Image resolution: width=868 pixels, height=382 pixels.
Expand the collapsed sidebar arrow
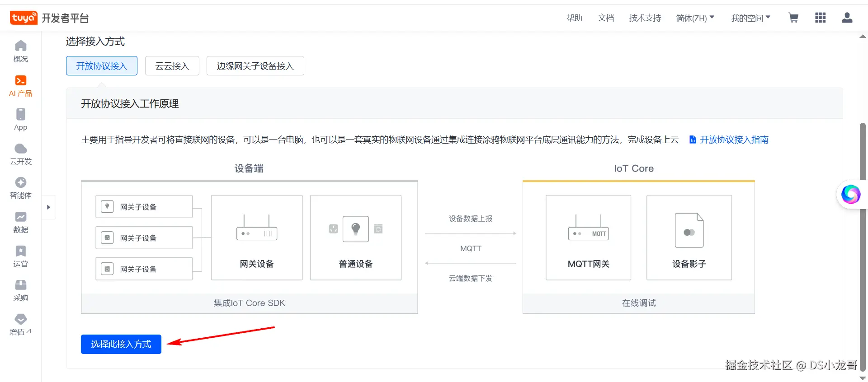[48, 207]
